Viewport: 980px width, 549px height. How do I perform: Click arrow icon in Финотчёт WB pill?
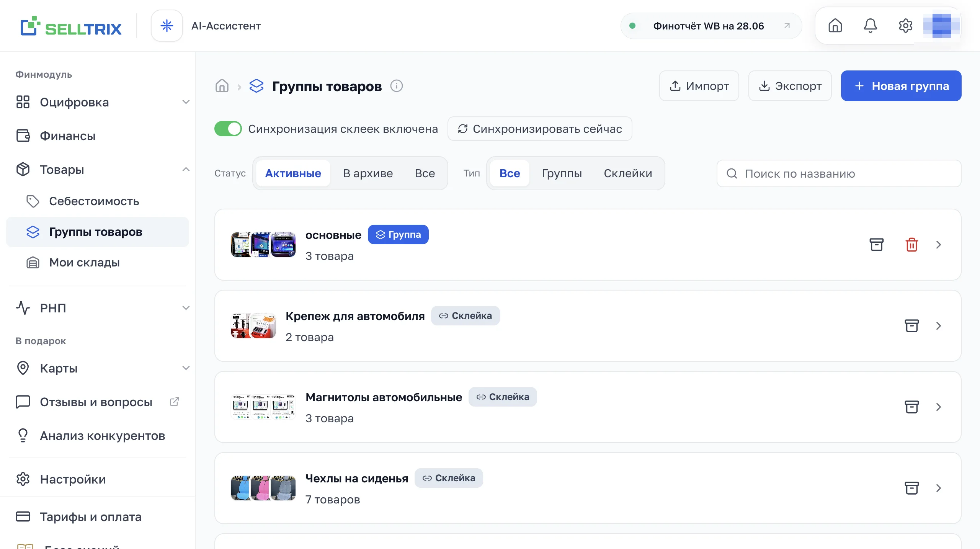[x=787, y=26]
